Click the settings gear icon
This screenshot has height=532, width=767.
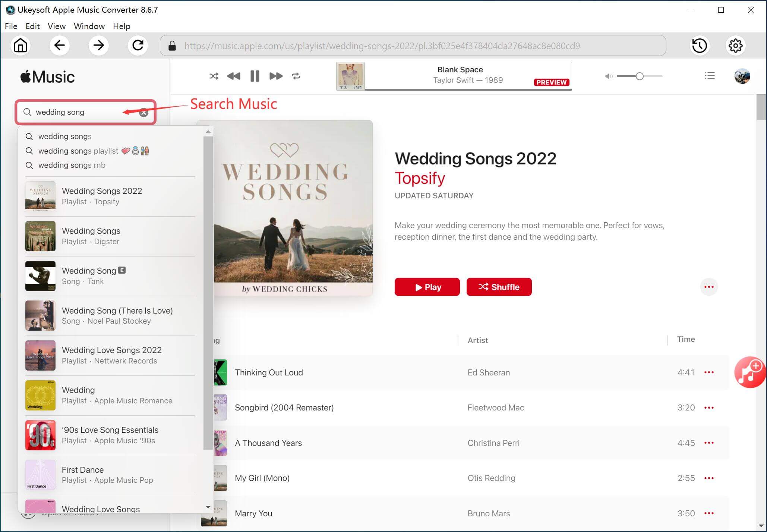[x=736, y=45]
